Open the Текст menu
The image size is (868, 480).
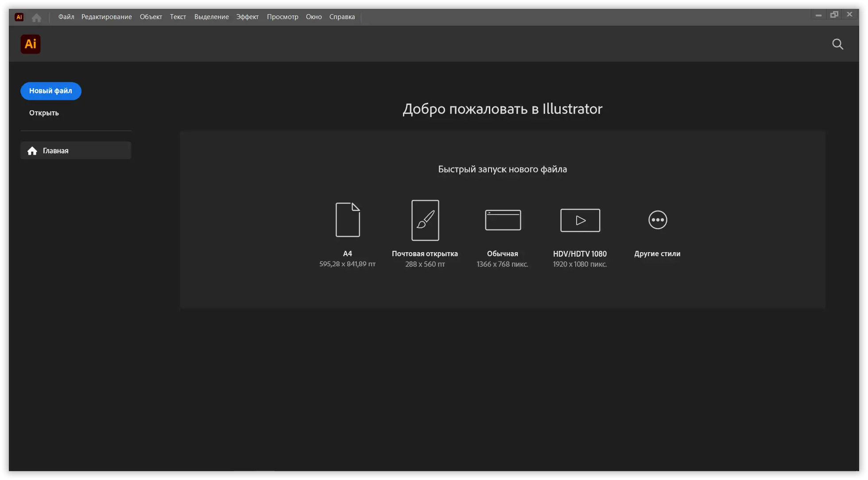point(178,17)
